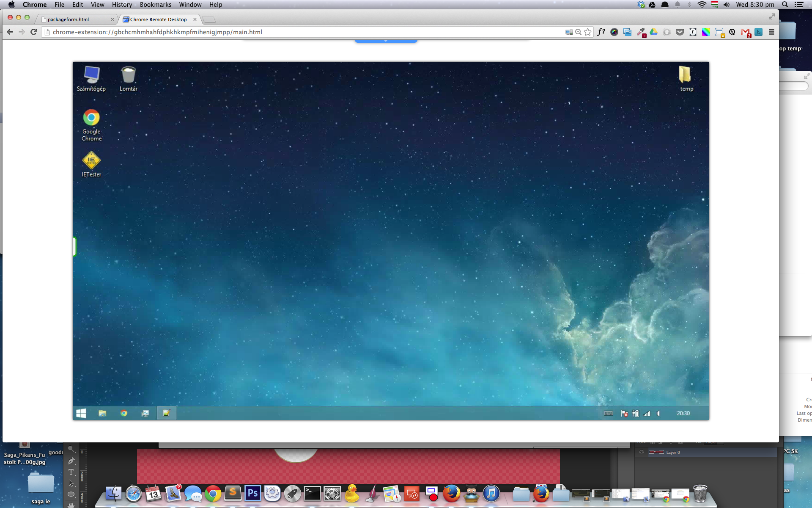Screen dimensions: 812x508
Task: Reload the current page
Action: pyautogui.click(x=33, y=32)
